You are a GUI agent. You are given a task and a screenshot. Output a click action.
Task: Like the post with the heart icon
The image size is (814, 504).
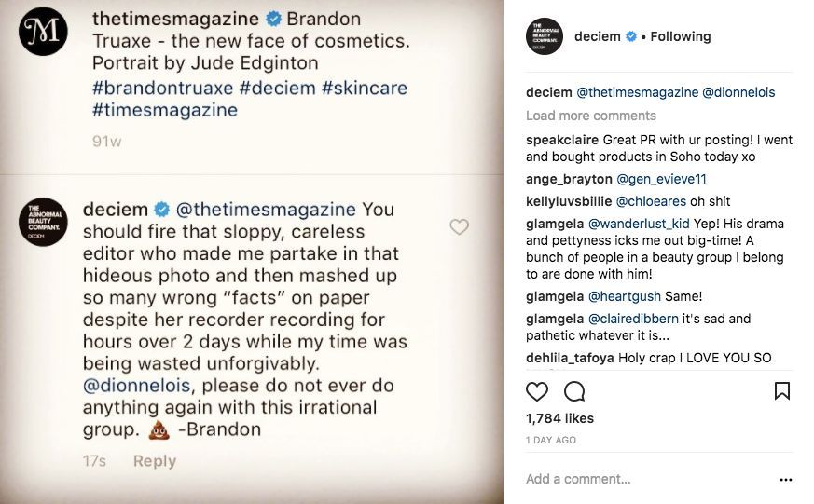tap(537, 391)
